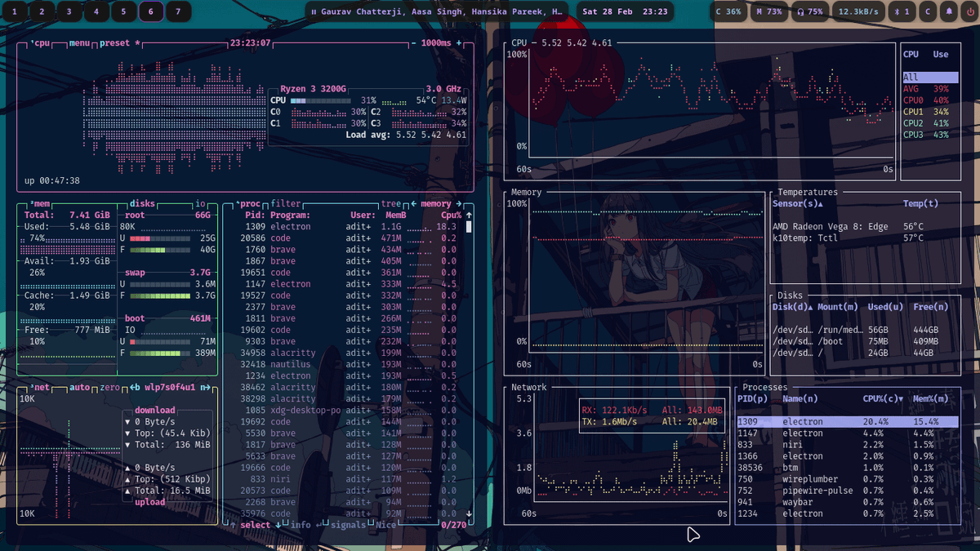Click the memory M 73% module in the top bar
The height and width of the screenshot is (551, 980).
[x=769, y=11]
